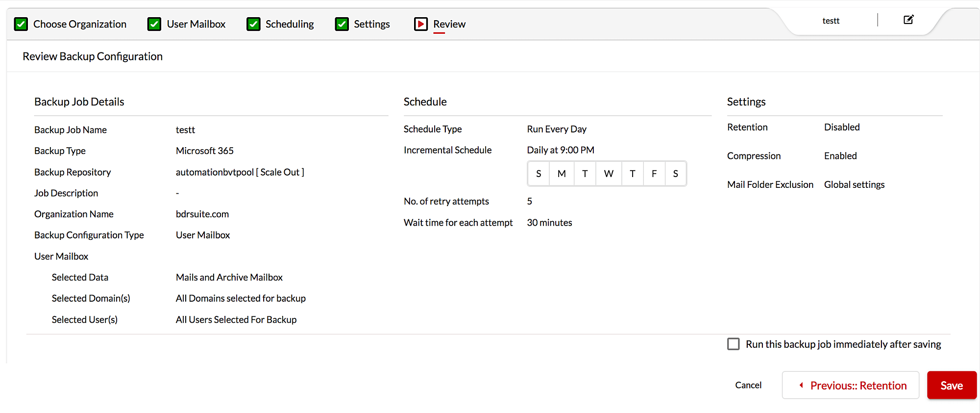Click Mails and Archive Mailbox value
Image resolution: width=980 pixels, height=413 pixels.
229,277
